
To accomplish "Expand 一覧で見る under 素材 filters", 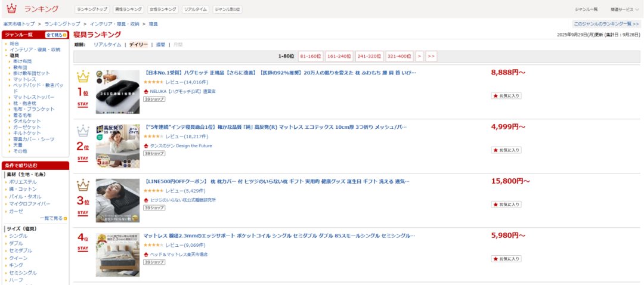I will click(x=54, y=218).
